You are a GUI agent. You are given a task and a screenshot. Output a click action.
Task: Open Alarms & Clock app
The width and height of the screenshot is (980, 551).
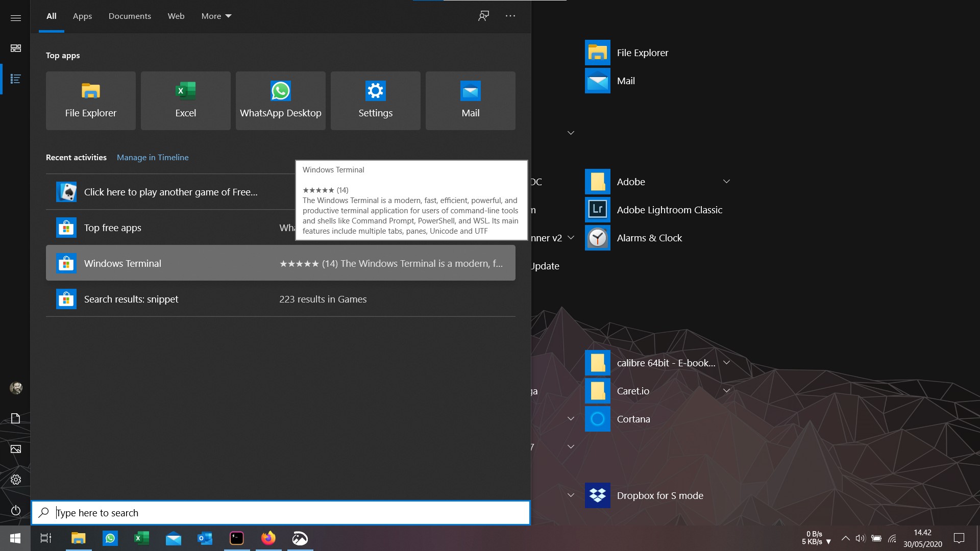(x=633, y=238)
